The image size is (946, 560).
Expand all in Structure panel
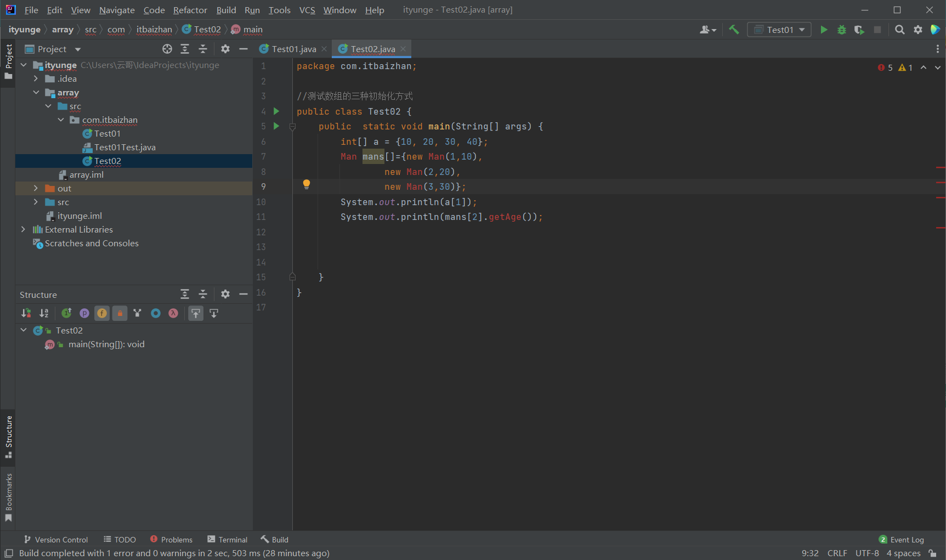click(185, 294)
